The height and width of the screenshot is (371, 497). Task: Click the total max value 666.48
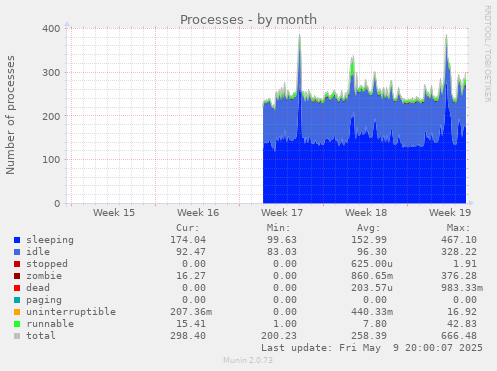pos(459,336)
